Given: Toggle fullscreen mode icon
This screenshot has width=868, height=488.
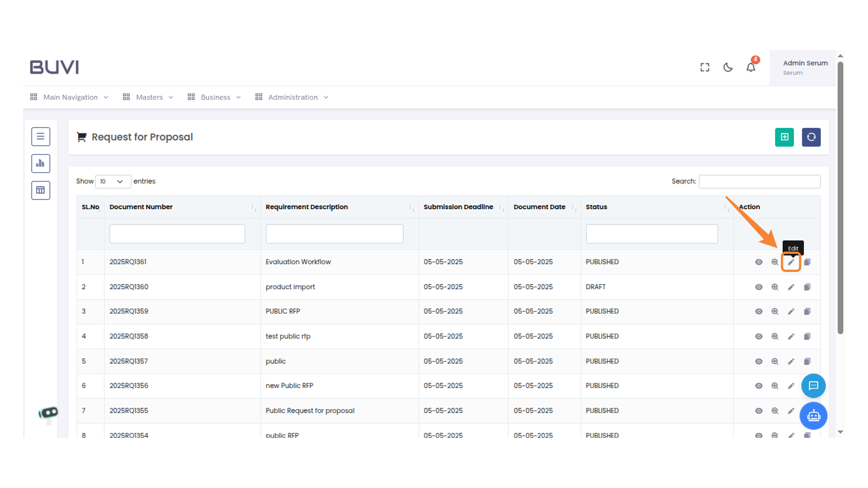Looking at the screenshot, I should point(704,67).
